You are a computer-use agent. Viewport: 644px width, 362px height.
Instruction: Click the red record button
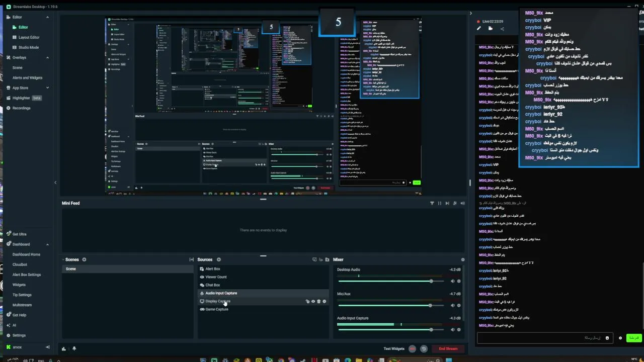point(413,348)
